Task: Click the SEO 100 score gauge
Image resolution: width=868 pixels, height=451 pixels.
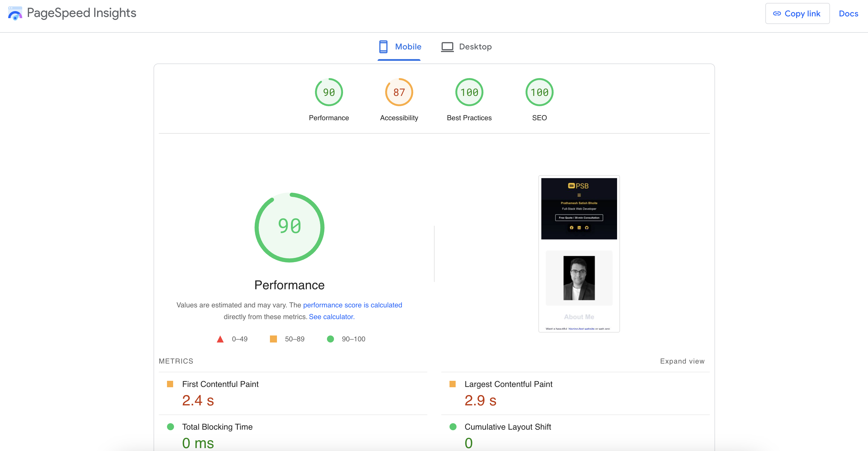Action: 539,92
